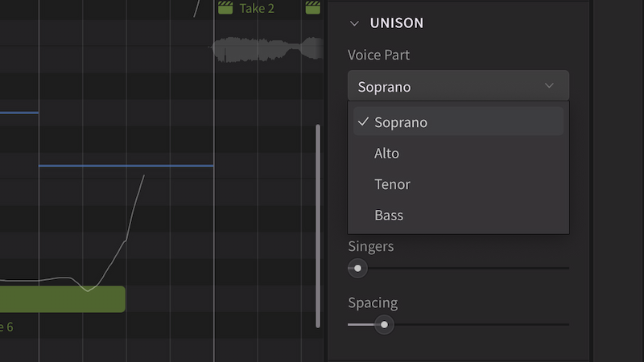This screenshot has height=362, width=644.
Task: Collapse the UNISON section chevron
Action: [354, 23]
